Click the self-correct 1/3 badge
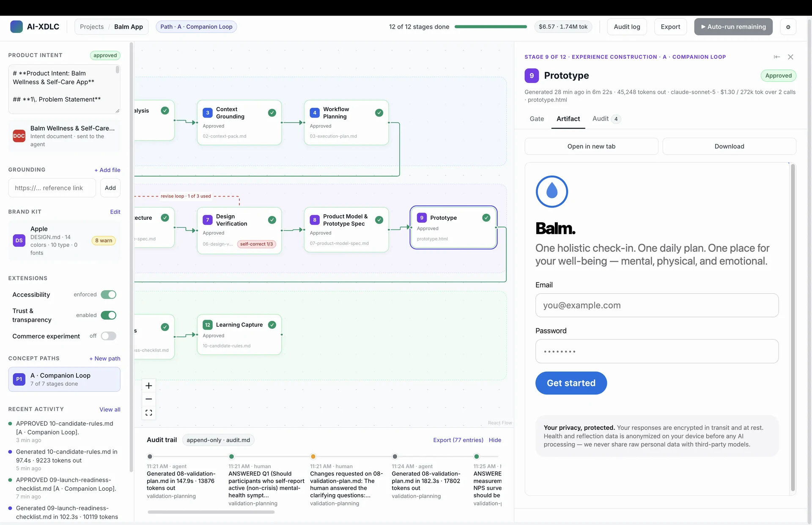This screenshot has width=812, height=525. pos(257,244)
